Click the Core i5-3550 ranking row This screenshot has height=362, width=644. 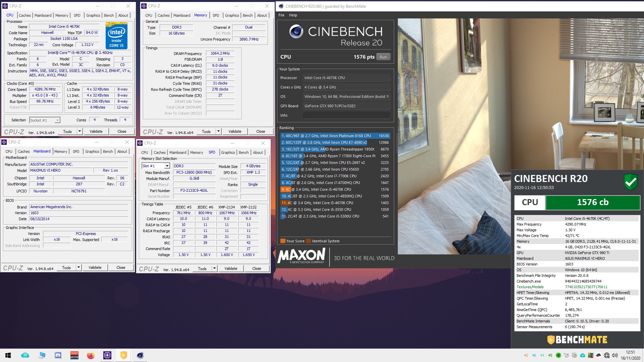[335, 209]
